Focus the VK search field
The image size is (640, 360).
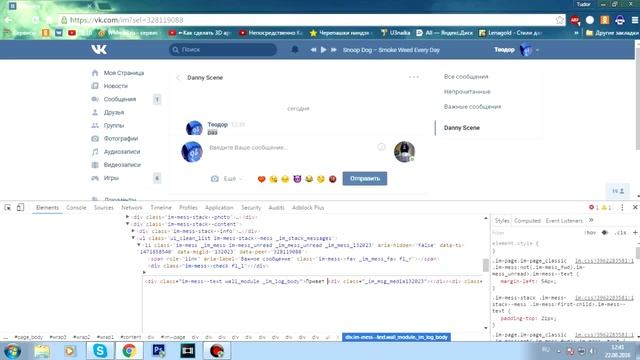point(223,49)
